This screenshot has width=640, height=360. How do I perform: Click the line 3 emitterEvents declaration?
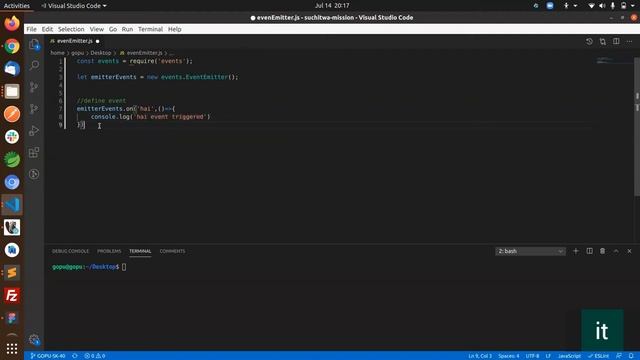pos(157,77)
